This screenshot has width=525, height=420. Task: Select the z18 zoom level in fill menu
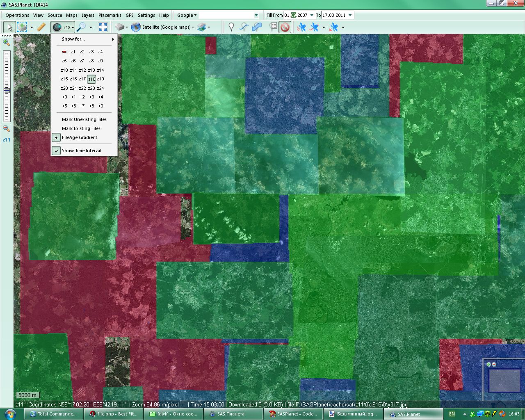click(91, 79)
